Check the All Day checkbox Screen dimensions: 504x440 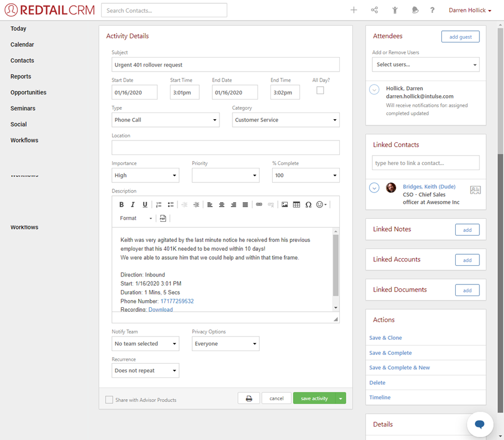click(320, 90)
